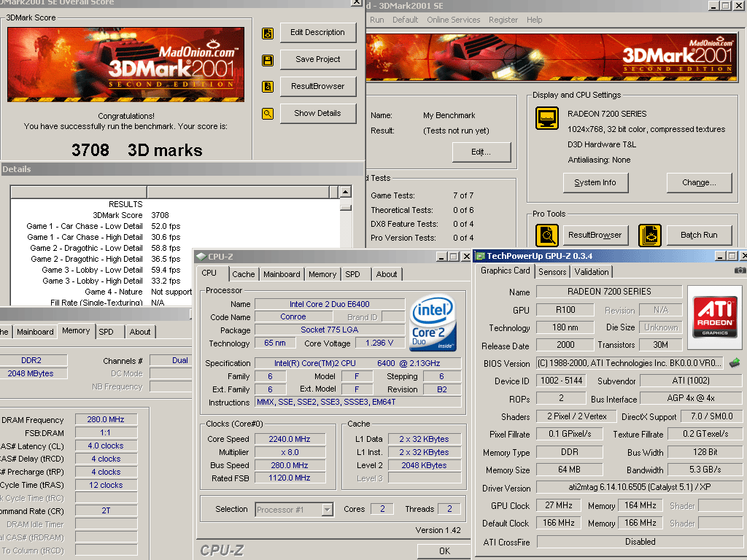Click the 3DMark2001 banner in score window
Image resolution: width=747 pixels, height=560 pixels.
125,65
